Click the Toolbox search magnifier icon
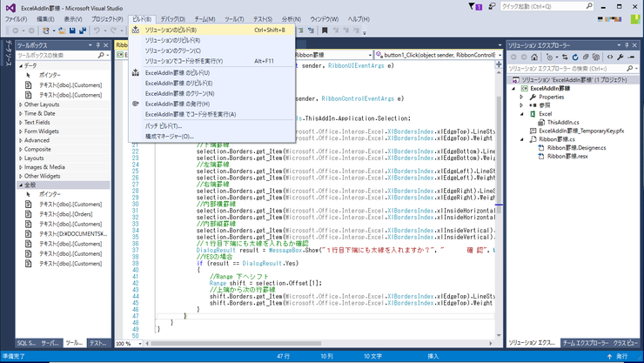Image resolution: width=644 pixels, height=363 pixels. tap(101, 55)
